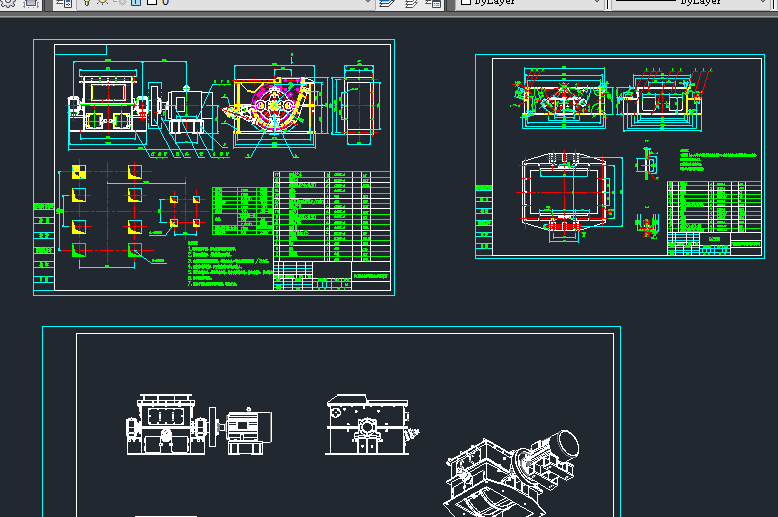Select the side profile view at the right of the top-left sheet
Screen dimensions: 778x517
[x=358, y=105]
